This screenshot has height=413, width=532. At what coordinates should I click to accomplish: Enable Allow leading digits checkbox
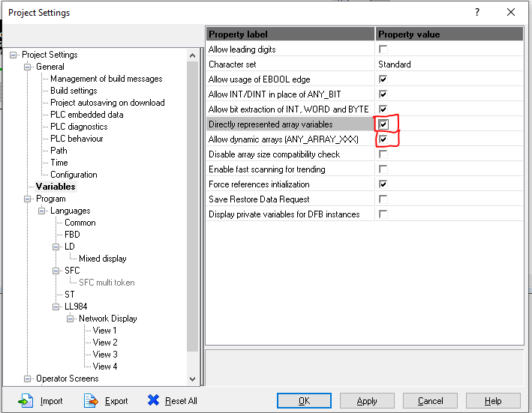(x=383, y=49)
